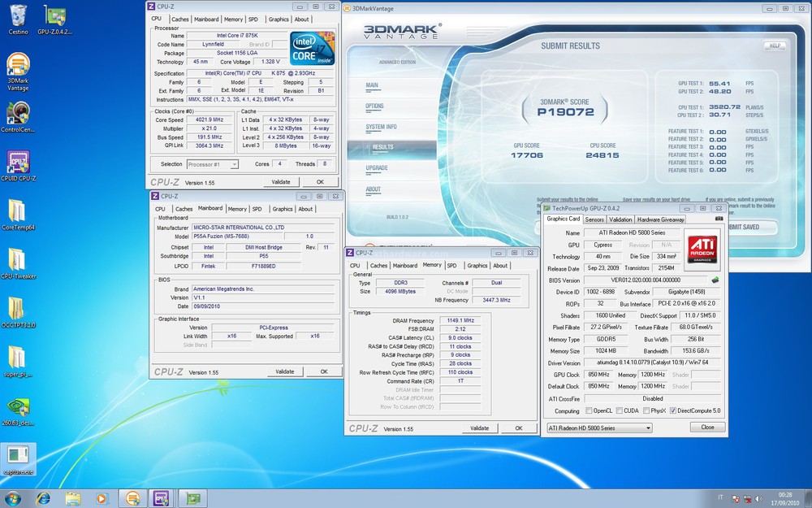Open the Cestino recycle bin icon
The image size is (812, 508).
pos(18,20)
